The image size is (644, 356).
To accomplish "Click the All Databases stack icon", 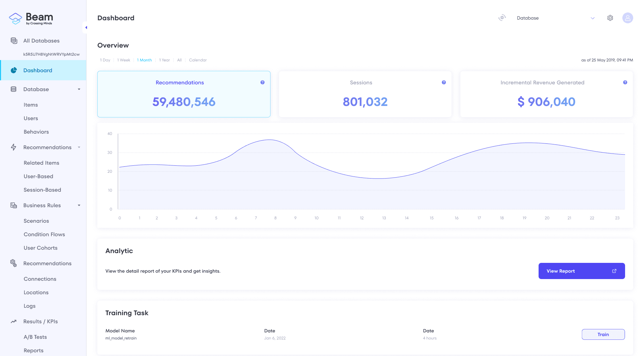I will pos(14,41).
